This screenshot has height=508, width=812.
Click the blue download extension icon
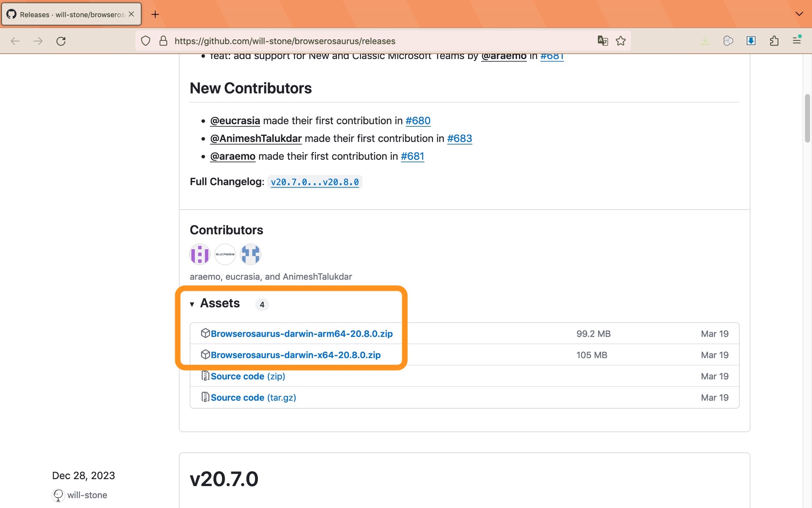pos(751,41)
